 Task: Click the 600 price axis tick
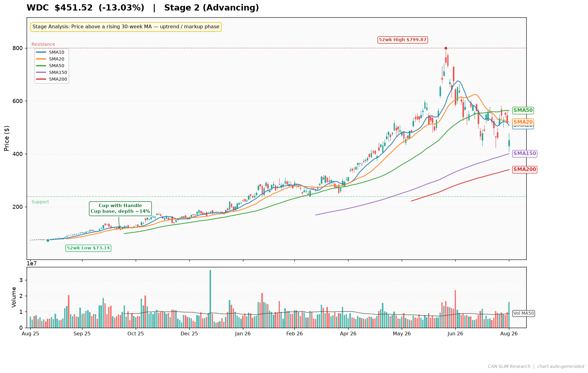[x=17, y=101]
